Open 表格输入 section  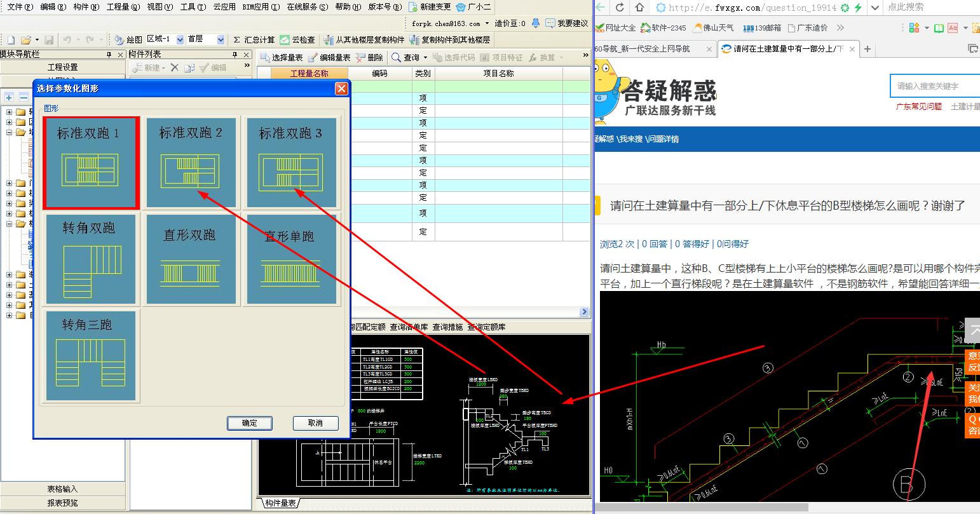62,489
